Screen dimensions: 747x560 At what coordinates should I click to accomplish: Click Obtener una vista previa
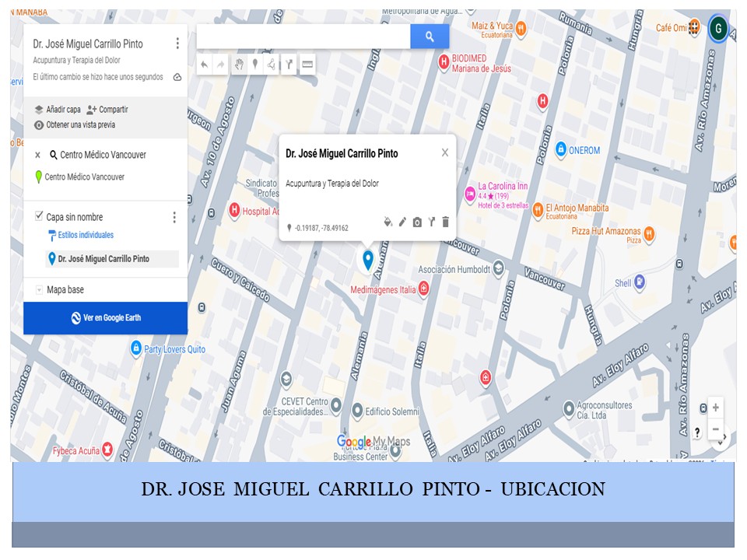pos(75,124)
